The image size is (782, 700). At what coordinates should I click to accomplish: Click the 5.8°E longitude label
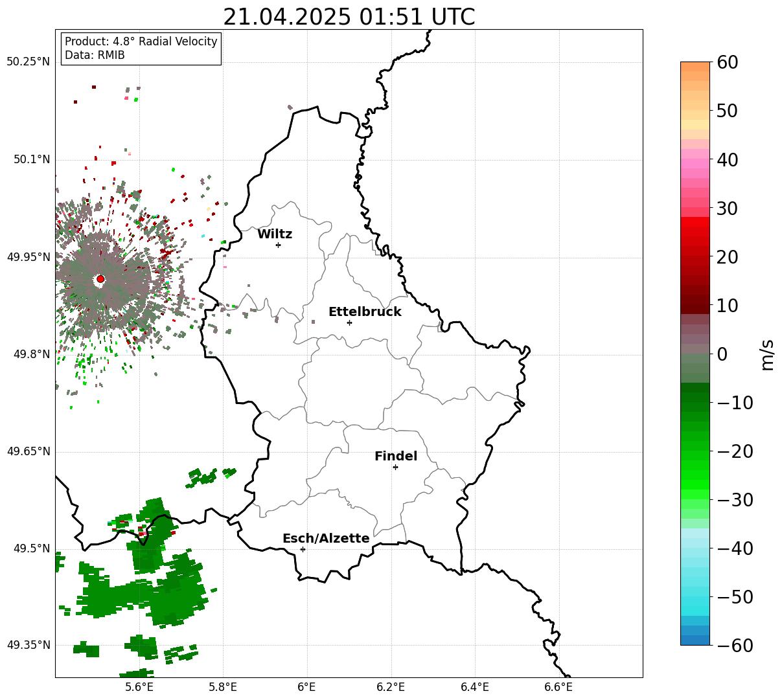coord(224,687)
